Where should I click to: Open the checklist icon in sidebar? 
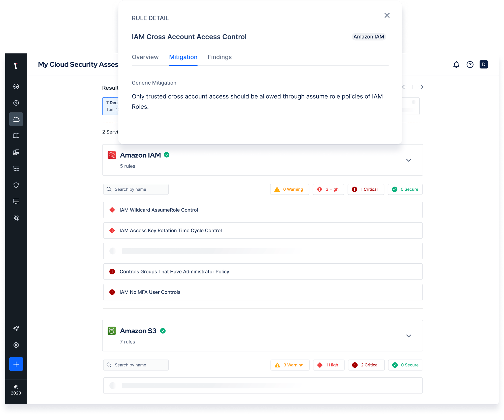pos(16,168)
